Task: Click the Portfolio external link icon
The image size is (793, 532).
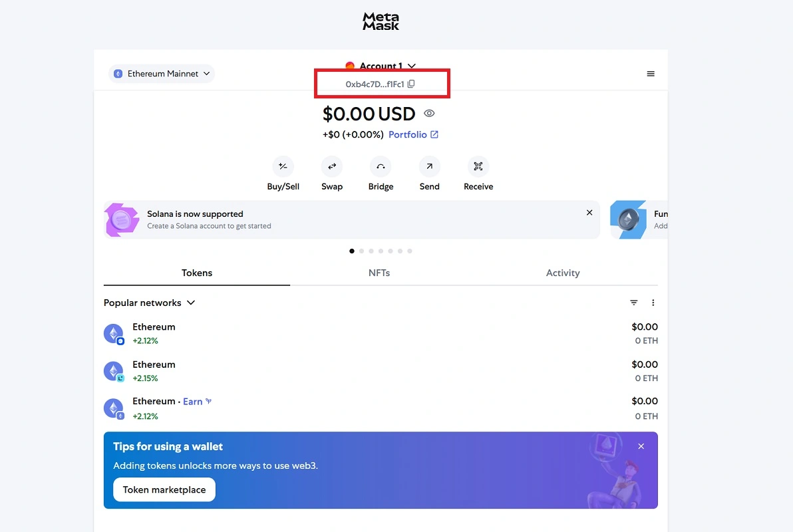Action: point(434,134)
